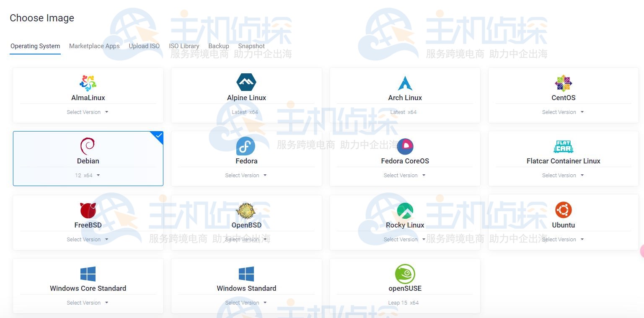Viewport: 644px width, 318px height.
Task: Select the Windows Standard tile
Action: click(246, 274)
